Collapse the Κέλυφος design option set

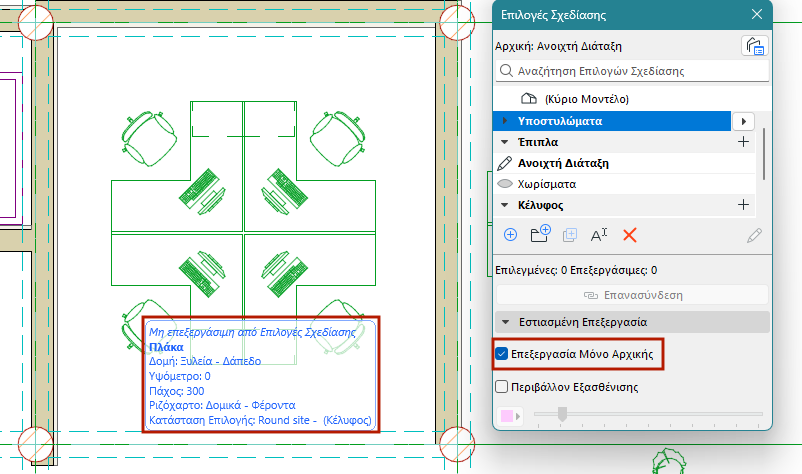click(504, 205)
